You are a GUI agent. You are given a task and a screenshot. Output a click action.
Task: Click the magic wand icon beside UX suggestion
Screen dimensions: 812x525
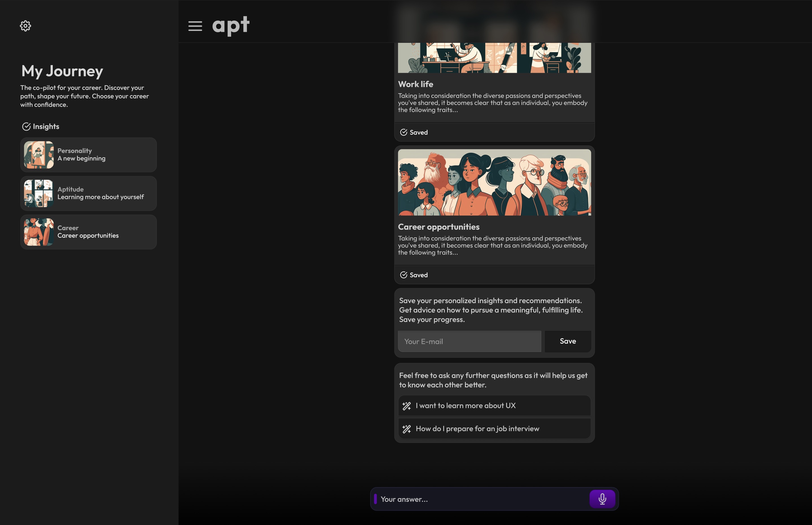coord(407,406)
